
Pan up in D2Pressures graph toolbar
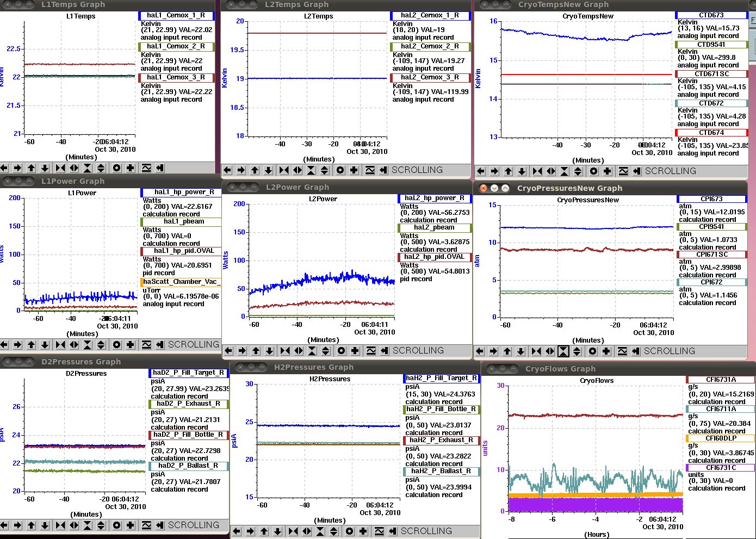31,525
